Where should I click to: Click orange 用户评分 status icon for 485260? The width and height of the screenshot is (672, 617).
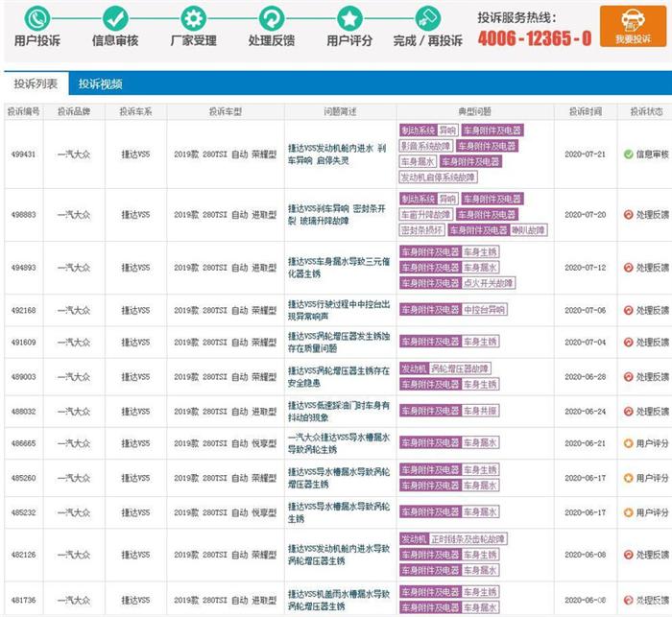click(x=628, y=478)
